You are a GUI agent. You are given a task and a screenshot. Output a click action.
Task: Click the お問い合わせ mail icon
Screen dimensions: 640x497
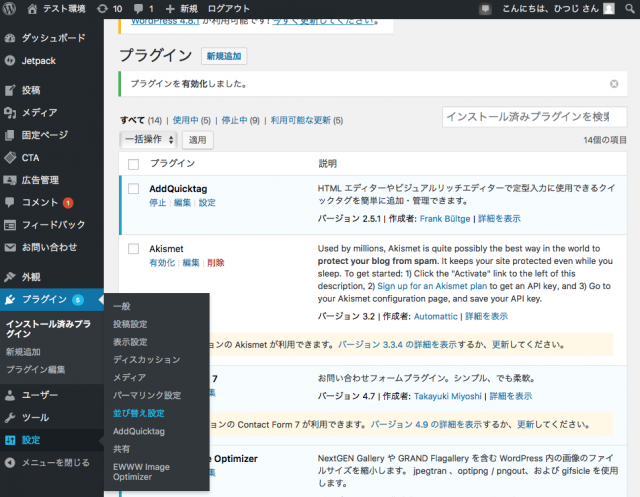10,247
